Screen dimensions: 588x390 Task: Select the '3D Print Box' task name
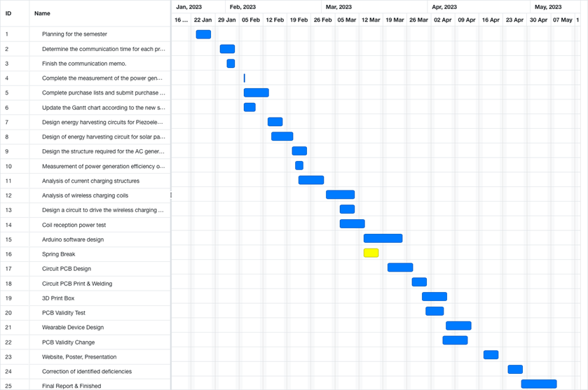[58, 298]
